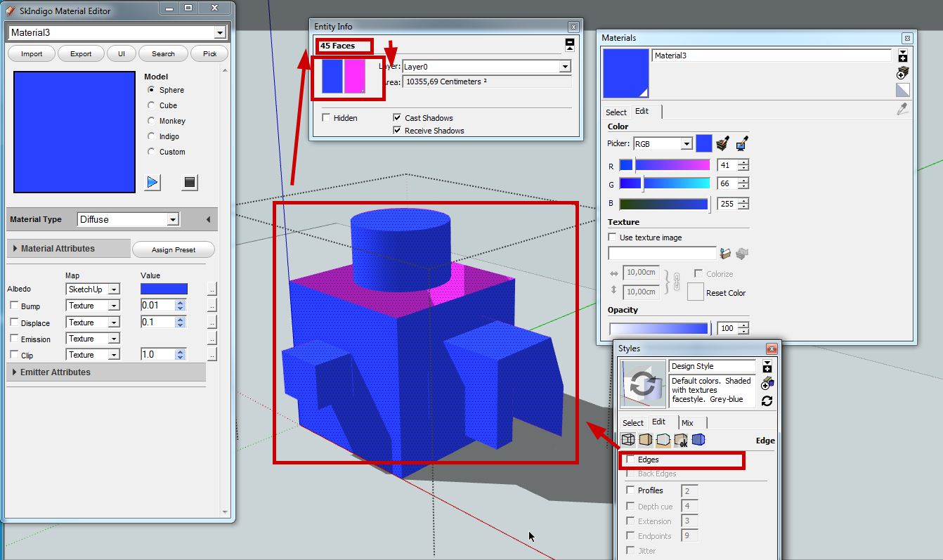The height and width of the screenshot is (560, 943).
Task: Open Modeling Settings in the Styles panel
Action: click(x=698, y=441)
